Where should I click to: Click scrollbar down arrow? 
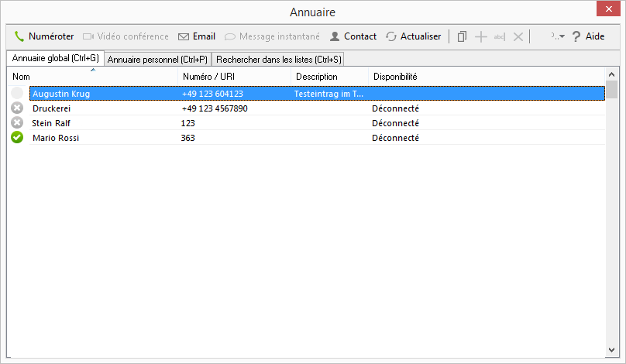click(x=611, y=349)
